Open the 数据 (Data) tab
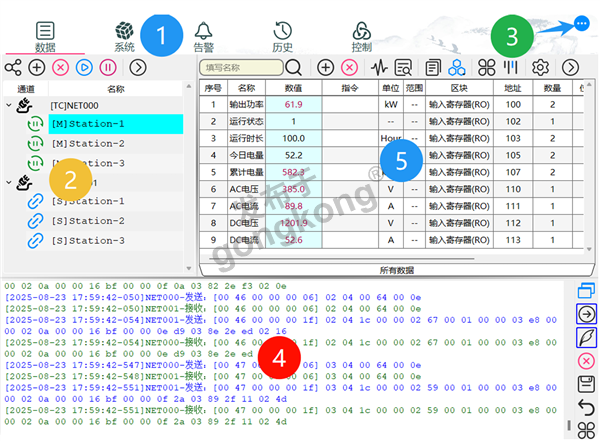Viewport: 600px width, 441px height. (45, 36)
